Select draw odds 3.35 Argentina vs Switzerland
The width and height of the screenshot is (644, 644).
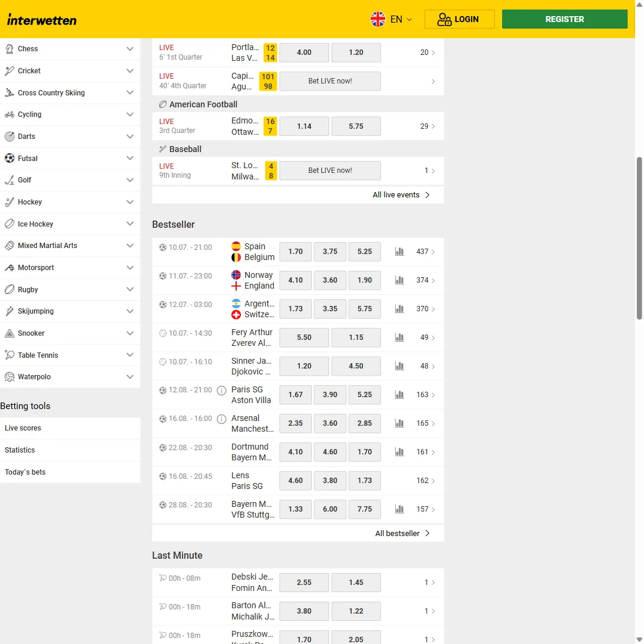click(x=330, y=309)
